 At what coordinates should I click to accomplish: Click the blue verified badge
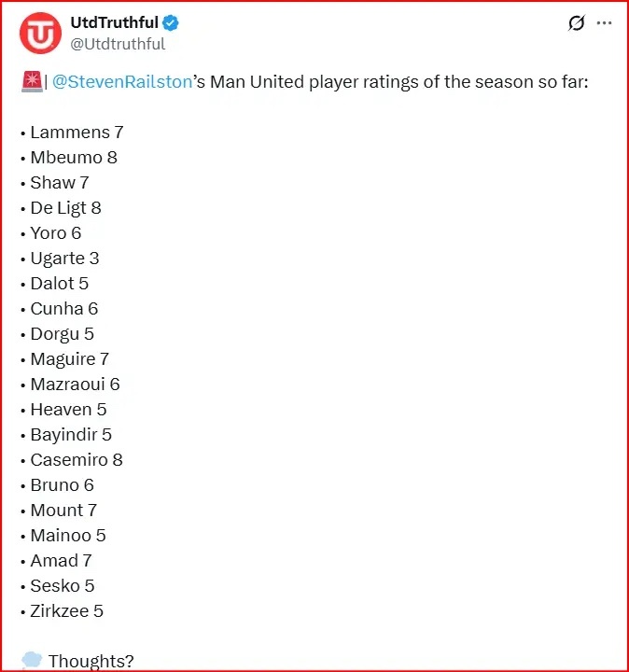(x=171, y=22)
